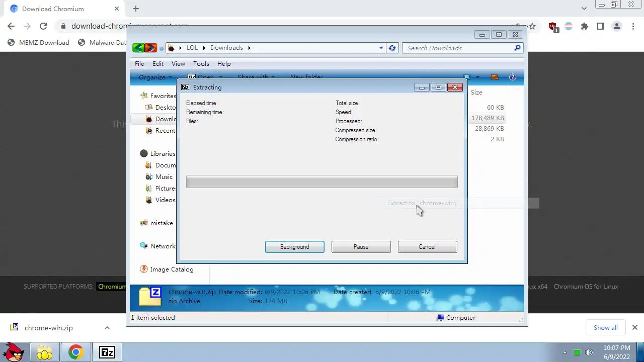Click the striped flag extension icon

pyautogui.click(x=569, y=26)
